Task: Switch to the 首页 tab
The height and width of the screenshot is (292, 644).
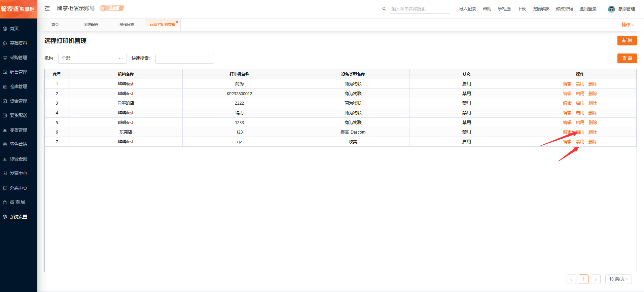Action: [55, 25]
